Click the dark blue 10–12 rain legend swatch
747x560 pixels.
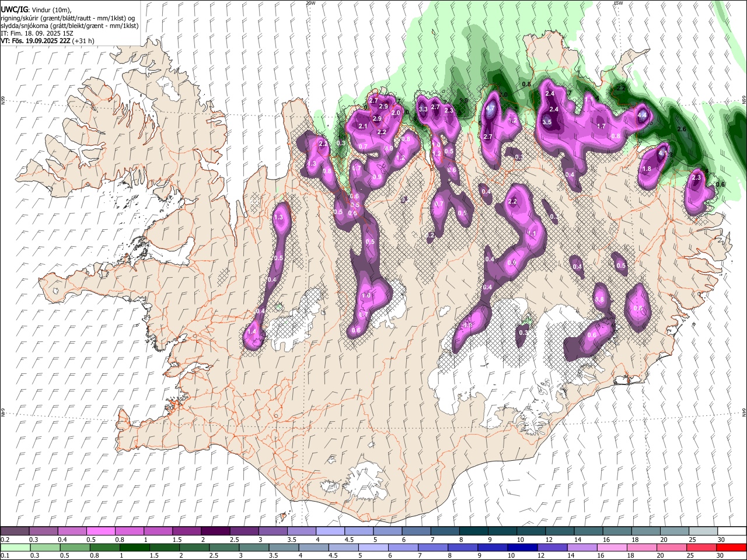(522, 548)
